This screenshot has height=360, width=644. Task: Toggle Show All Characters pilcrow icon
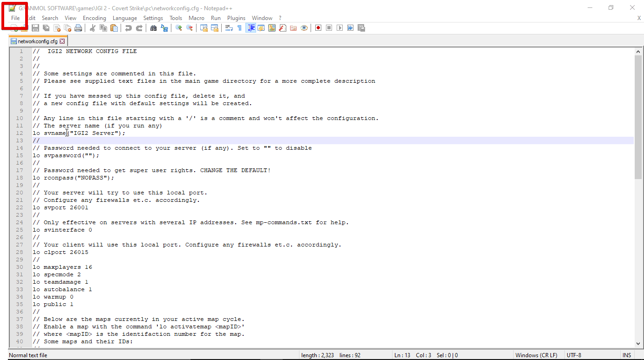tap(239, 27)
